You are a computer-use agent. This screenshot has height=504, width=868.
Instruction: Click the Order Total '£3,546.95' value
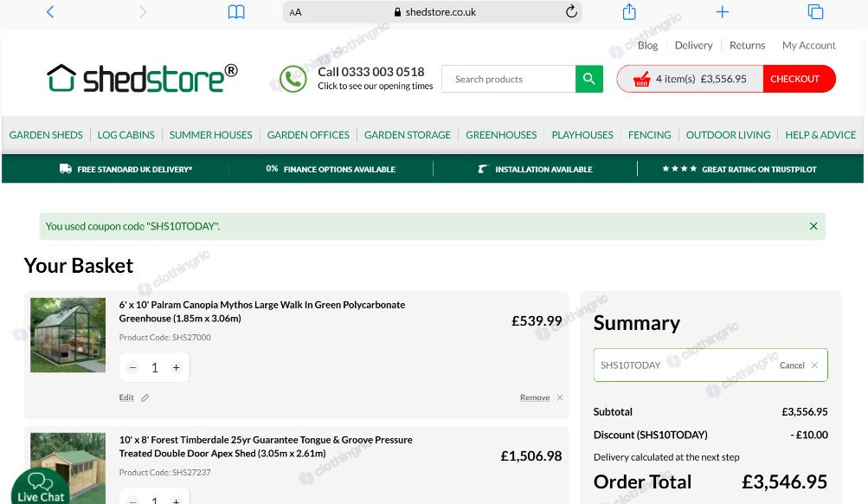coord(784,481)
